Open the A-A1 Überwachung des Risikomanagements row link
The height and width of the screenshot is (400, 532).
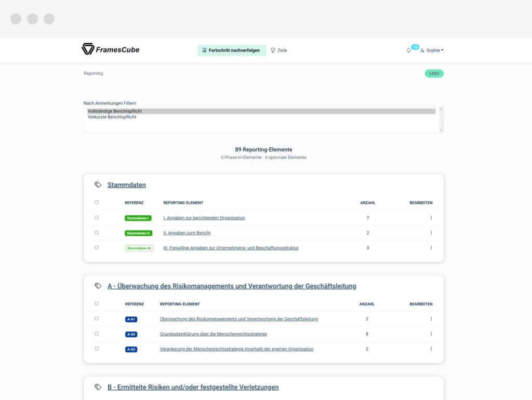(239, 319)
